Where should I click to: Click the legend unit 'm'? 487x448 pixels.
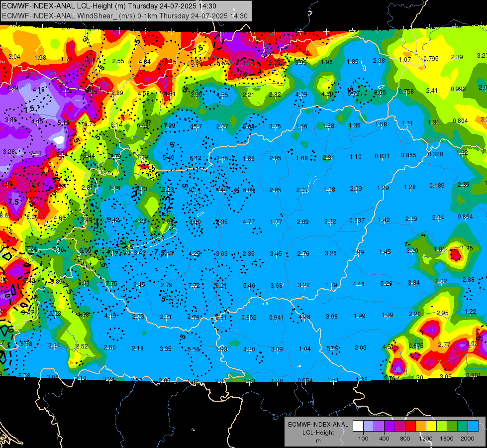pos(318,441)
